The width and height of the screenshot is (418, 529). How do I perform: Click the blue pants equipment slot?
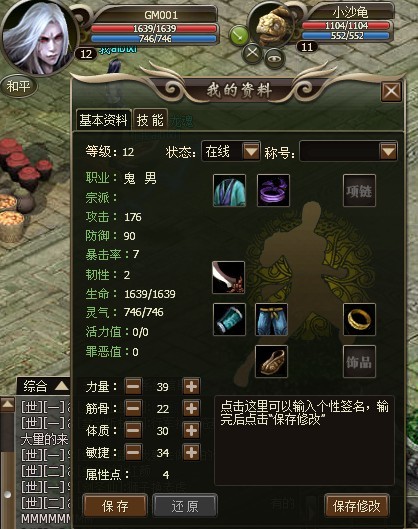[272, 319]
